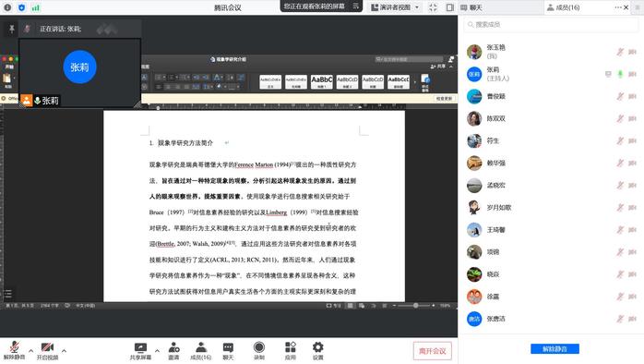Switch to the 成员(16) tab in side panel
The image size is (644, 364).
(564, 7)
